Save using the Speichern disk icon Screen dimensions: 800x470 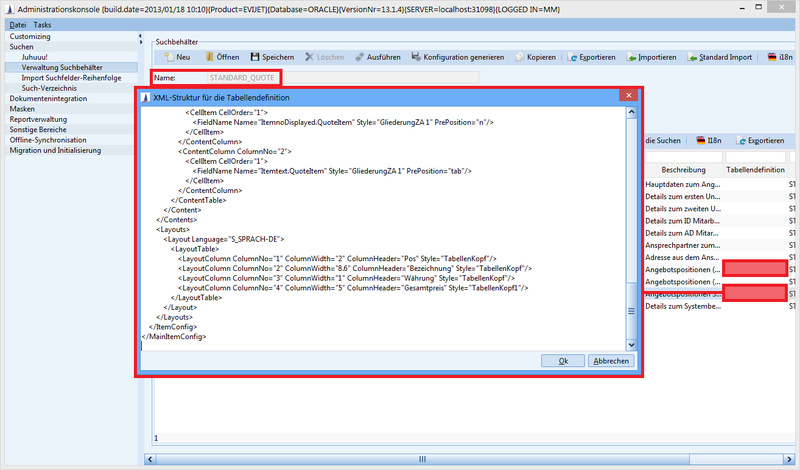tap(271, 57)
